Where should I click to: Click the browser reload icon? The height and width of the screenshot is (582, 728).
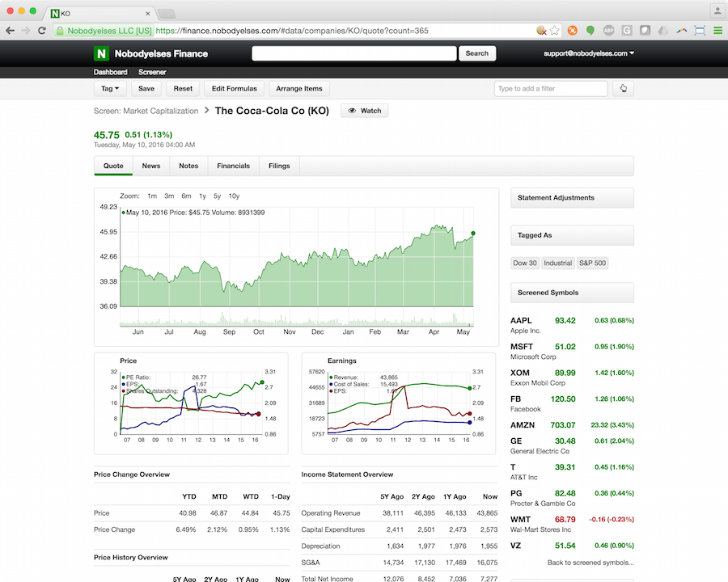coord(41,30)
